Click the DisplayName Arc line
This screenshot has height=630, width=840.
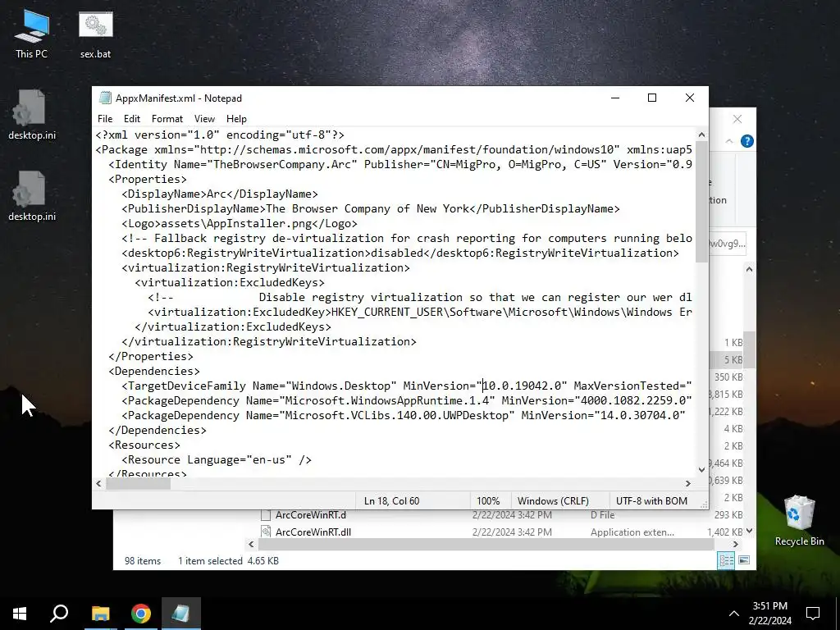pyautogui.click(x=220, y=194)
